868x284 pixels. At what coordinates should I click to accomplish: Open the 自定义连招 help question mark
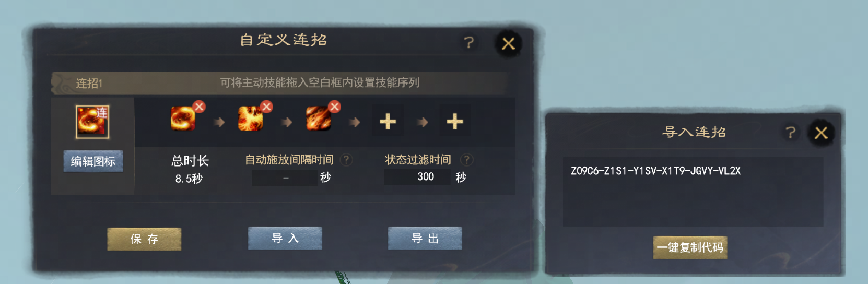click(x=469, y=42)
